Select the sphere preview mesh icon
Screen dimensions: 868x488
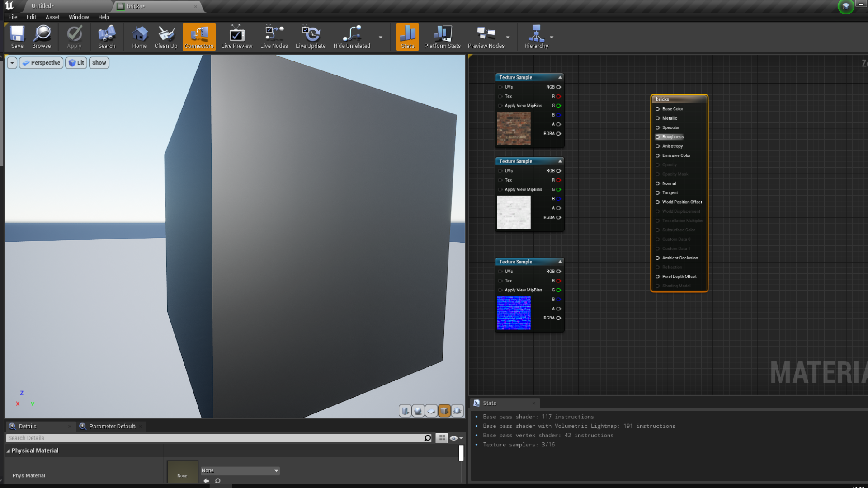[x=418, y=411]
